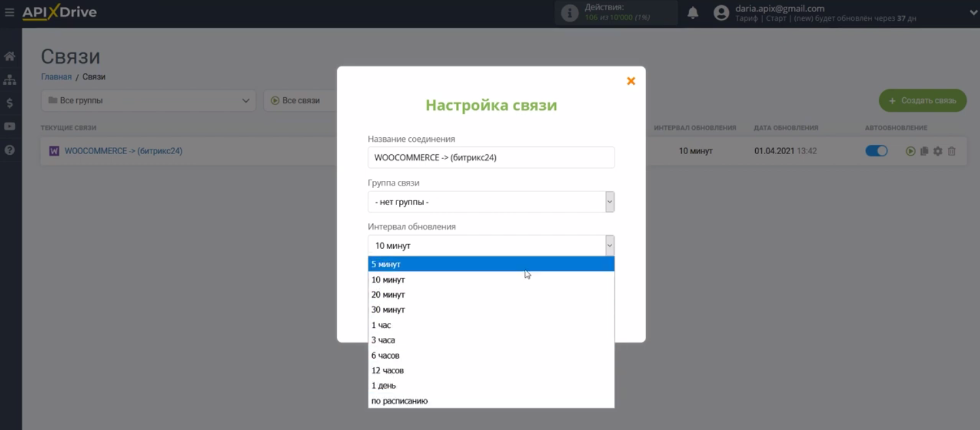Select the 3 часа option
The image size is (980, 430).
[491, 340]
